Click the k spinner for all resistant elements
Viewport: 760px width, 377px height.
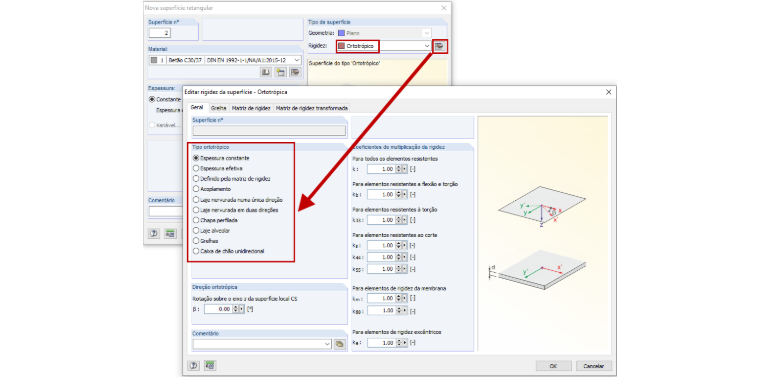click(x=399, y=169)
